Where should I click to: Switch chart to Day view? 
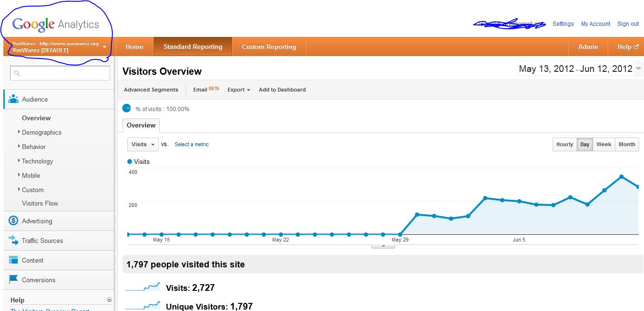(x=585, y=144)
